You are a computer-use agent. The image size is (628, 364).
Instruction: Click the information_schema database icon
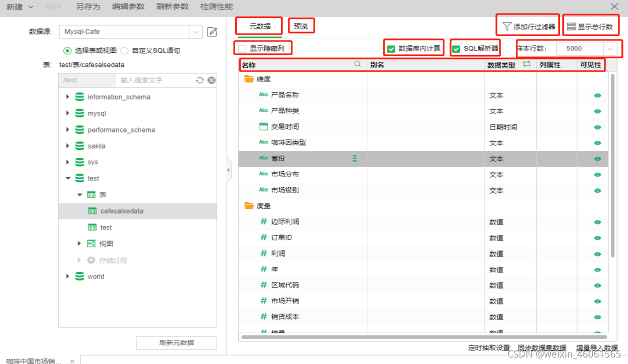(79, 97)
